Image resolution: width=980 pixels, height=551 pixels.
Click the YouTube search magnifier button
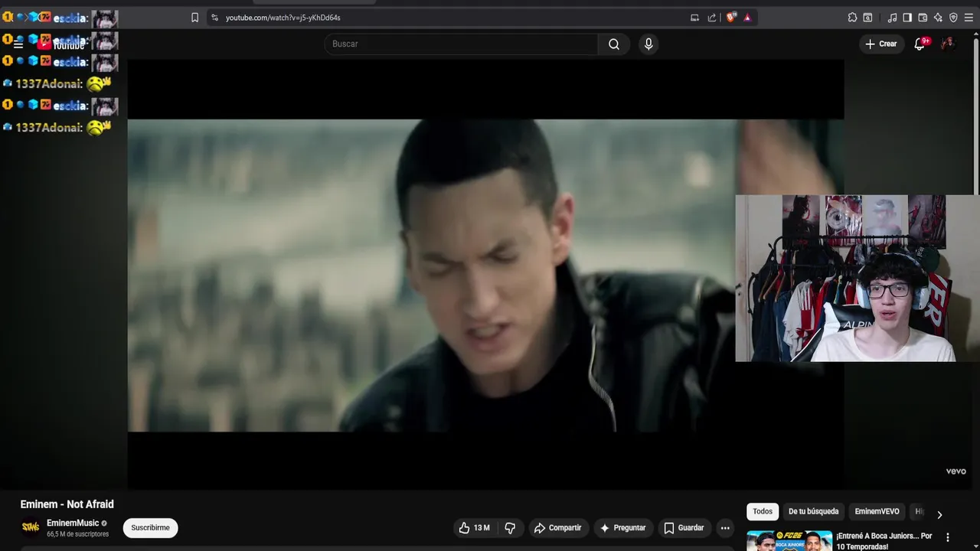[614, 44]
